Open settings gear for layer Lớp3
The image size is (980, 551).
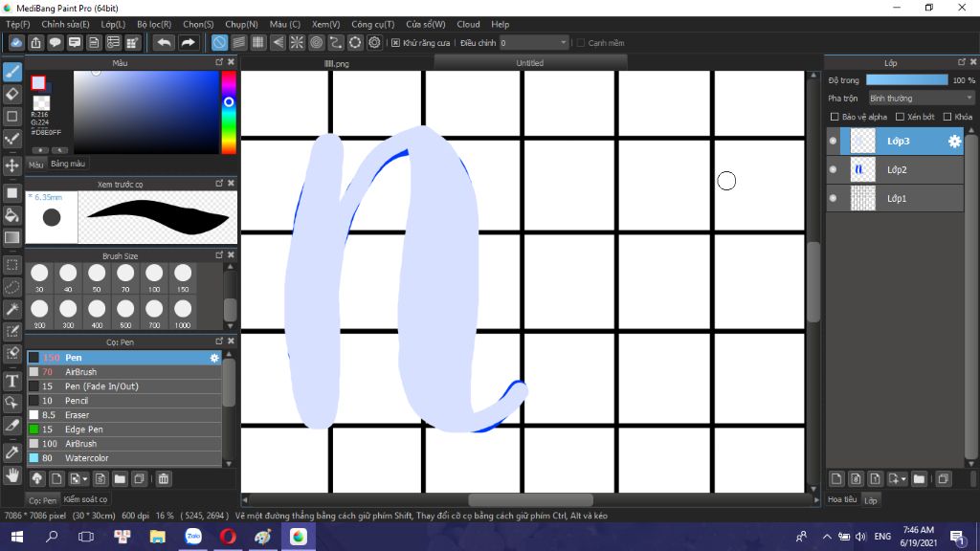954,142
